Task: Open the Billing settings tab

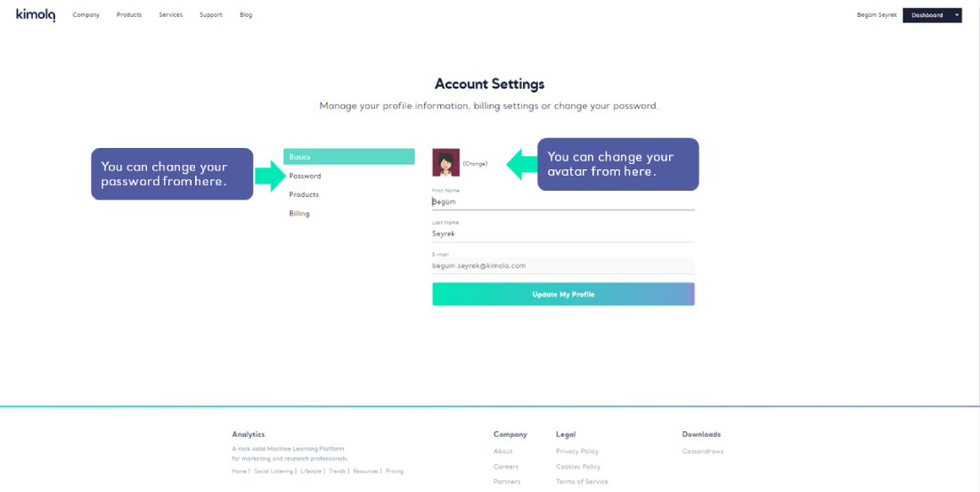Action: click(299, 214)
